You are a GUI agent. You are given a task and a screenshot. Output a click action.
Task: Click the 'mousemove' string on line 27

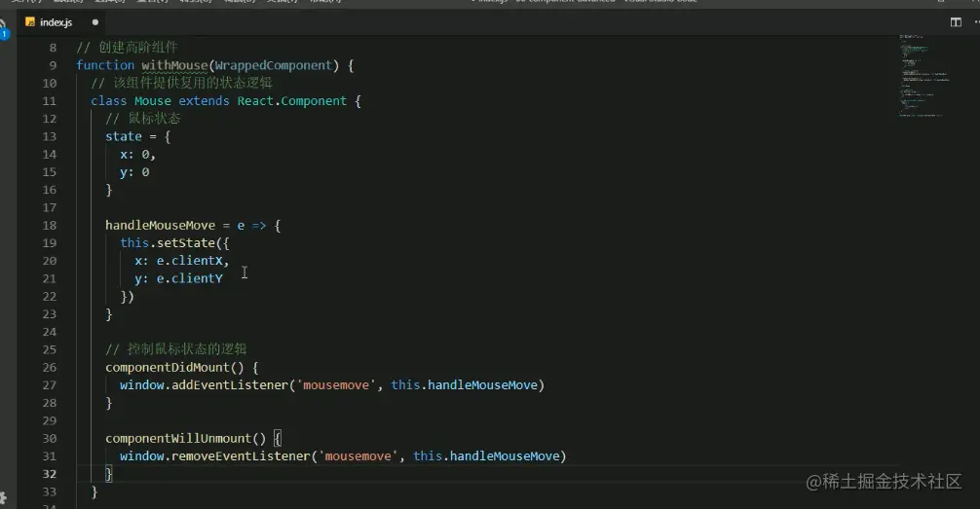tap(336, 385)
